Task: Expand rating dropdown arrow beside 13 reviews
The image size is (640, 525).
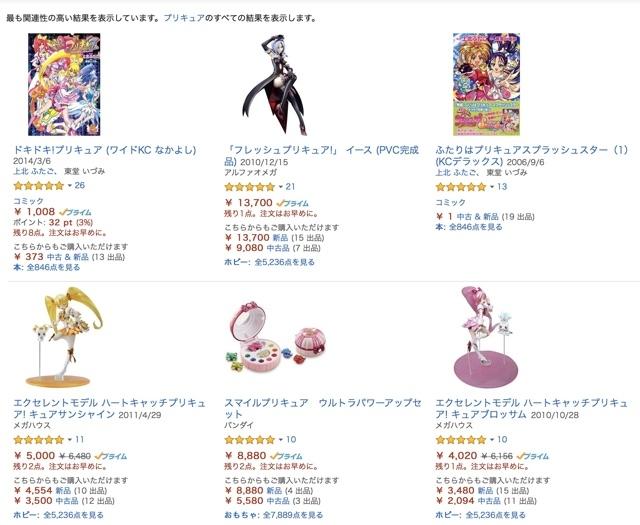Action: pyautogui.click(x=492, y=186)
